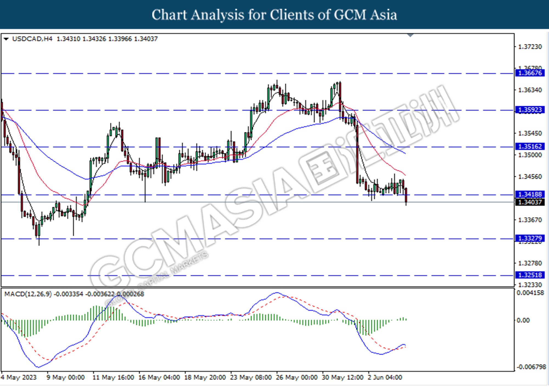Select the 1.35923 horizontal level label

530,110
